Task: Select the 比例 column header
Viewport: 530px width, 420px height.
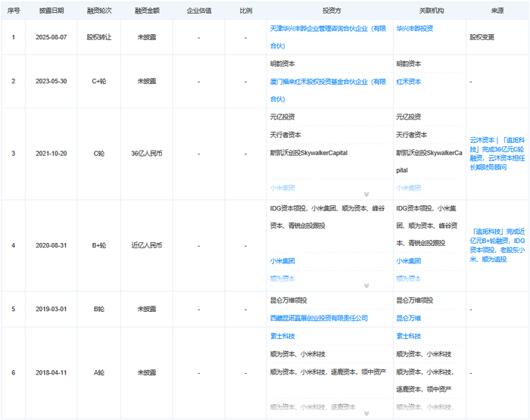Action: 246,11
